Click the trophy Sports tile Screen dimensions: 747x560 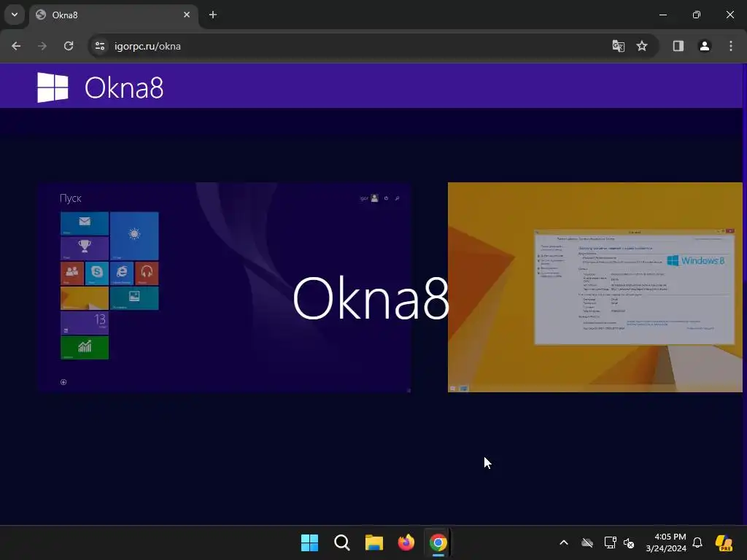point(85,248)
